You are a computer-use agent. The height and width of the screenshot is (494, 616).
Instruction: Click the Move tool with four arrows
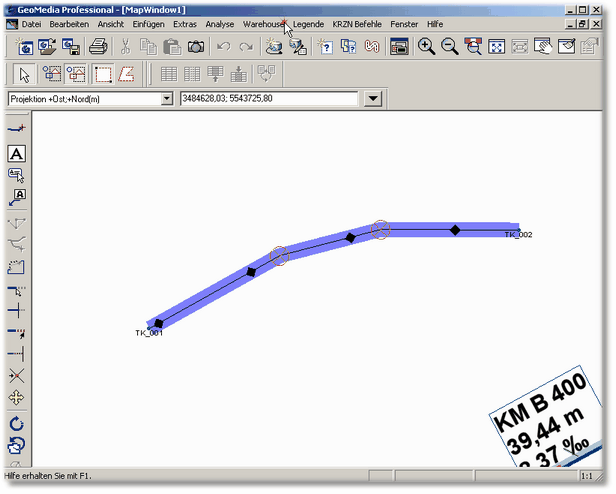point(17,398)
